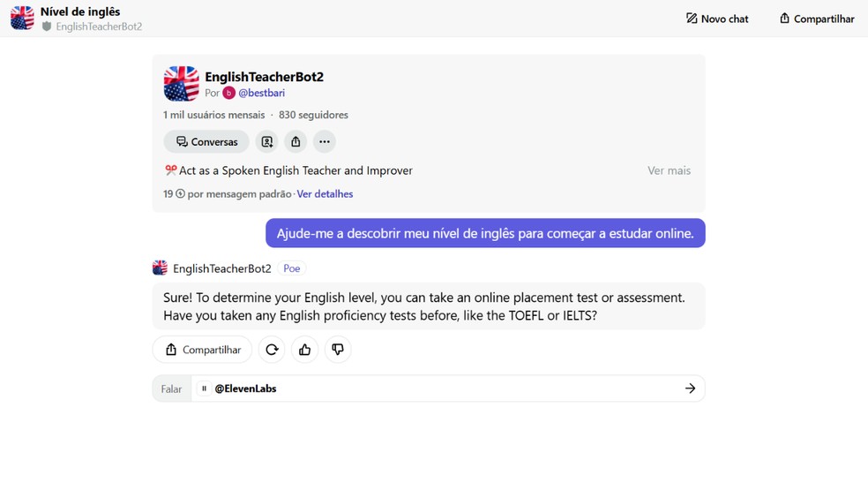This screenshot has width=868, height=483.
Task: Click the Poe badge next to the bot name
Action: [x=292, y=268]
